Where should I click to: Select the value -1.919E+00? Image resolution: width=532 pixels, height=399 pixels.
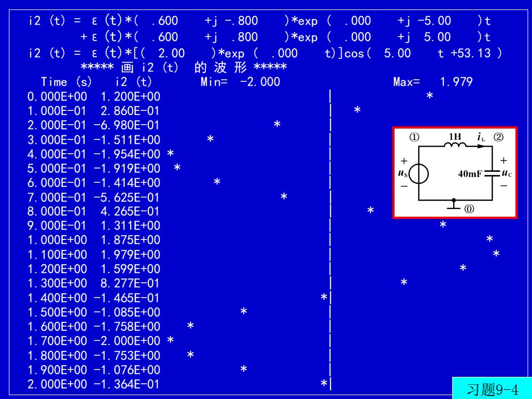(127, 168)
